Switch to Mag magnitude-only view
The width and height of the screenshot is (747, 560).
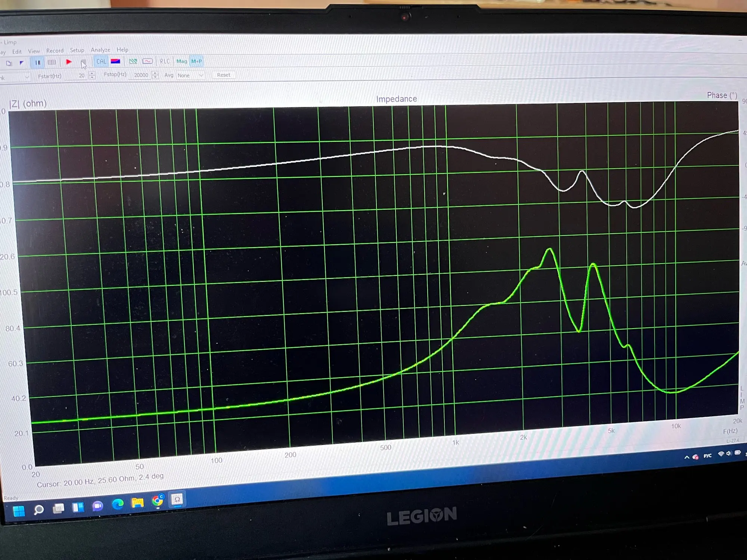pos(182,61)
